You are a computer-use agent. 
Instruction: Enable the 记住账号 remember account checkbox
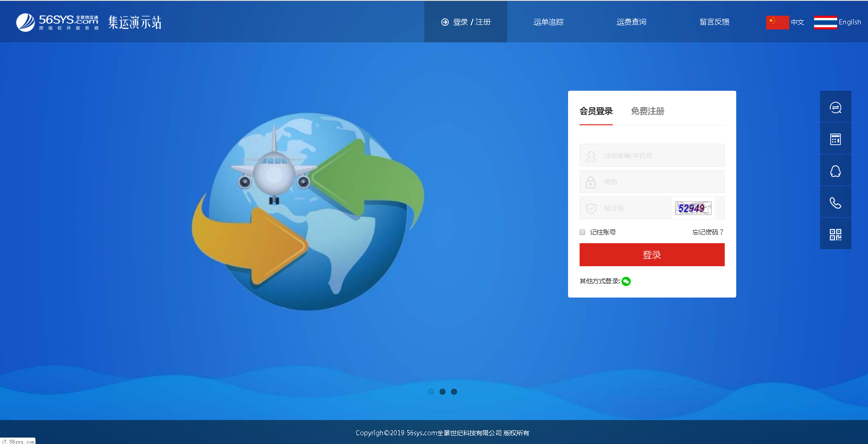(x=582, y=232)
